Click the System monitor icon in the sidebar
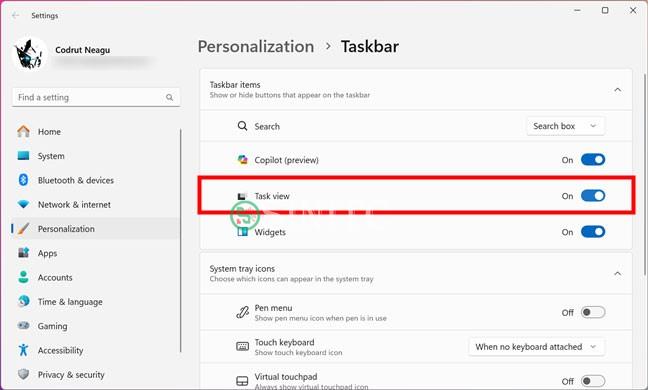 pyautogui.click(x=24, y=156)
